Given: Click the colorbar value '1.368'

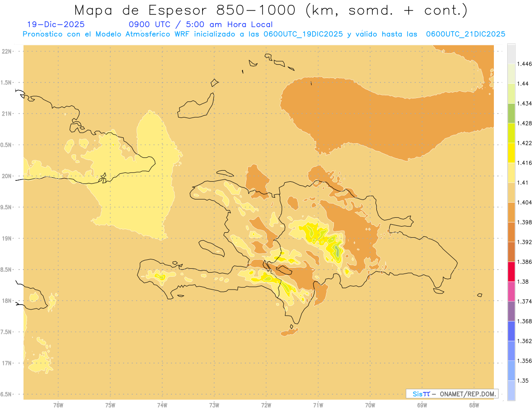Looking at the screenshot, I should point(524,321).
